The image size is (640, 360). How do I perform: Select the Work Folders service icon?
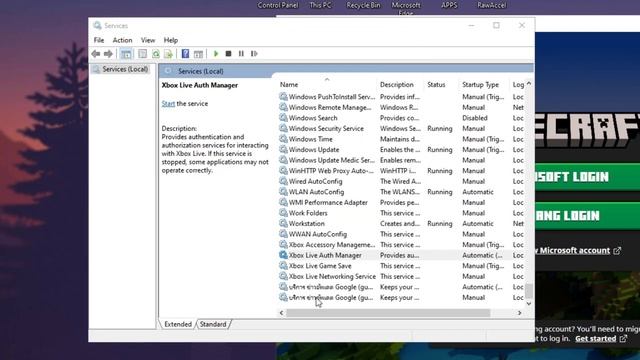[283, 213]
